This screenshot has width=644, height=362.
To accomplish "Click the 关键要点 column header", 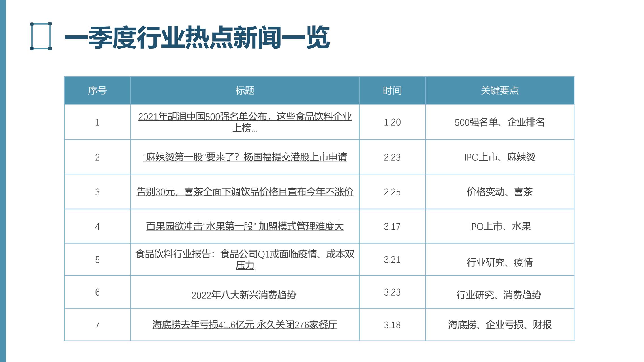I will [x=500, y=90].
